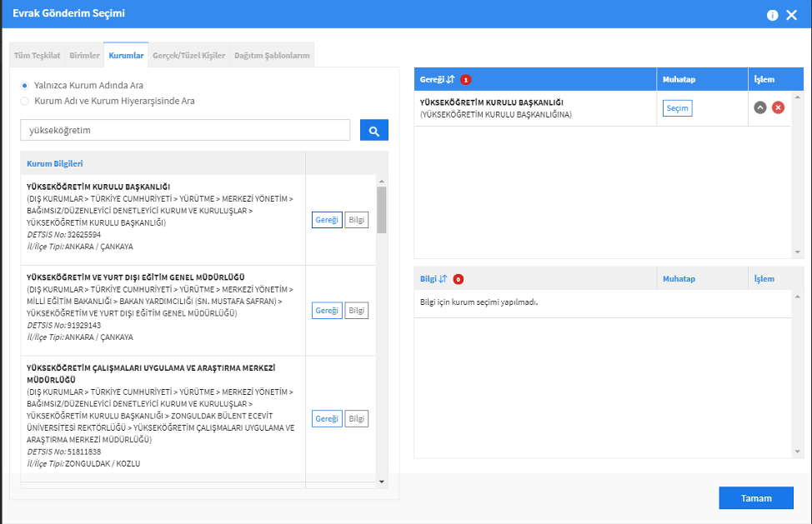Click scroll-up arrow of Kurum Bilgileri list
The width and height of the screenshot is (812, 524).
point(382,182)
